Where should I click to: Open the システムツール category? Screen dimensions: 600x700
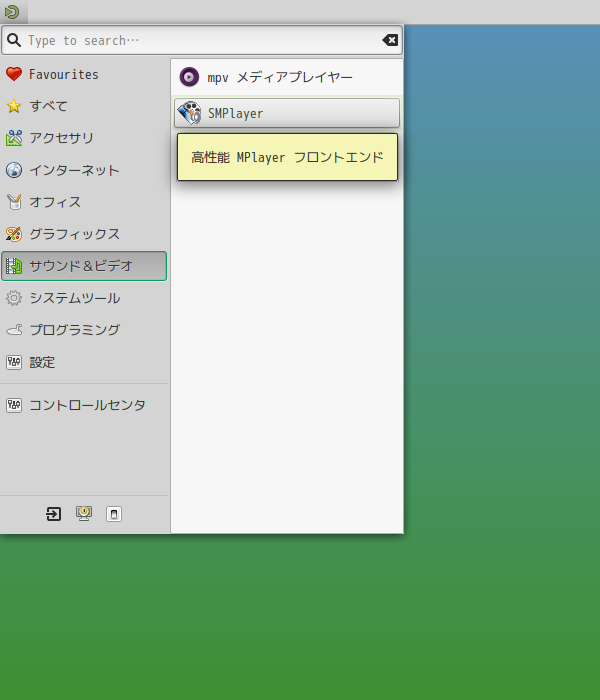(x=84, y=298)
